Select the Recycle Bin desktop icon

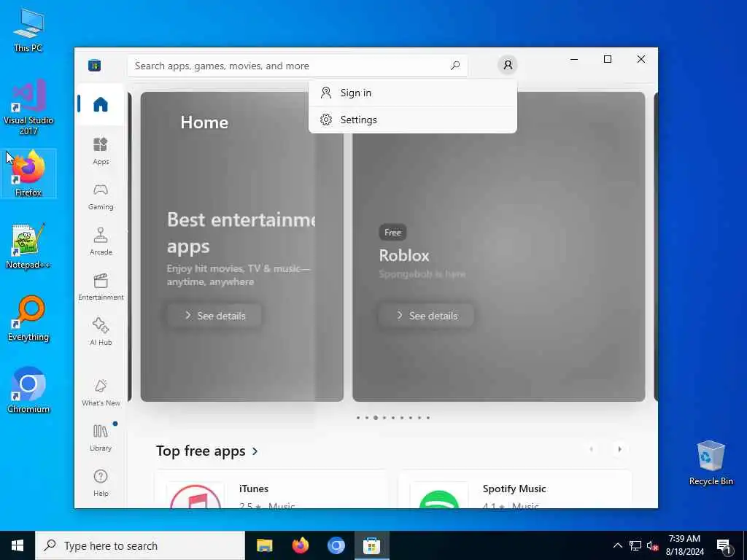point(711,463)
